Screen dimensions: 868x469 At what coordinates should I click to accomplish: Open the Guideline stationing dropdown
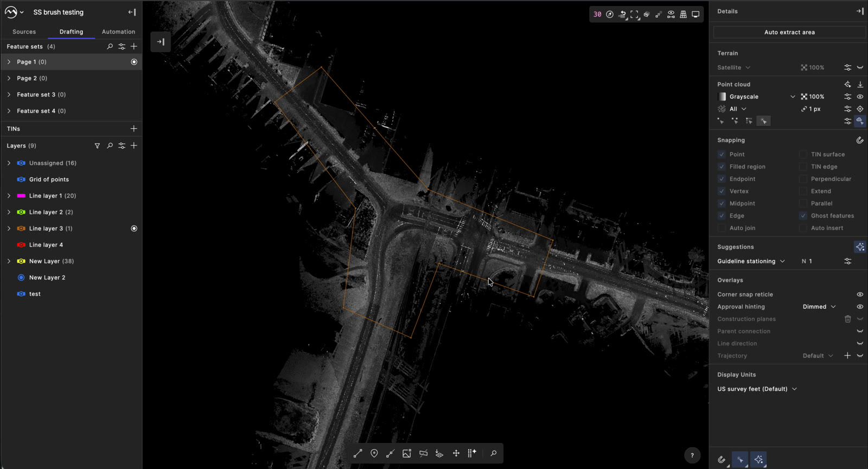751,261
